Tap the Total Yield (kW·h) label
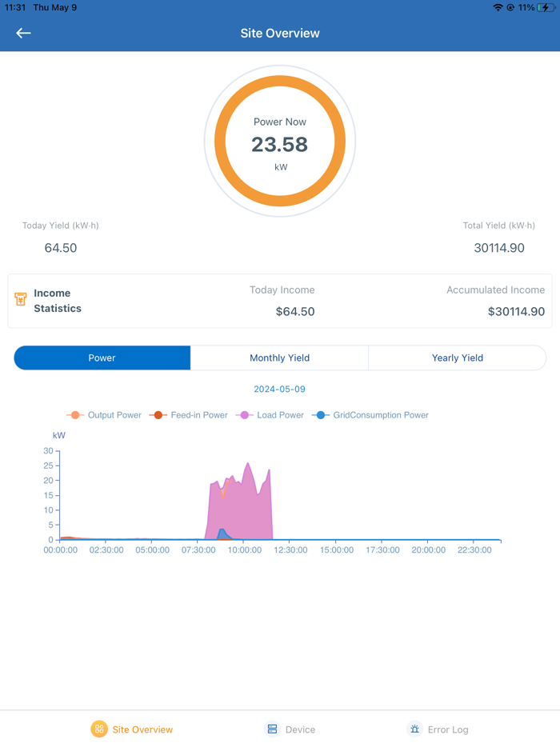 tap(499, 226)
